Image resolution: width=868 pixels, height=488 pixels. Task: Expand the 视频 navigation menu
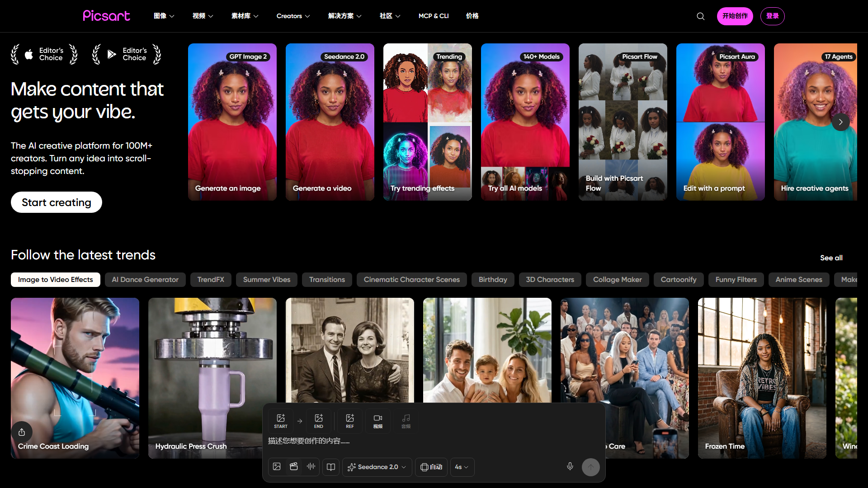pos(203,16)
